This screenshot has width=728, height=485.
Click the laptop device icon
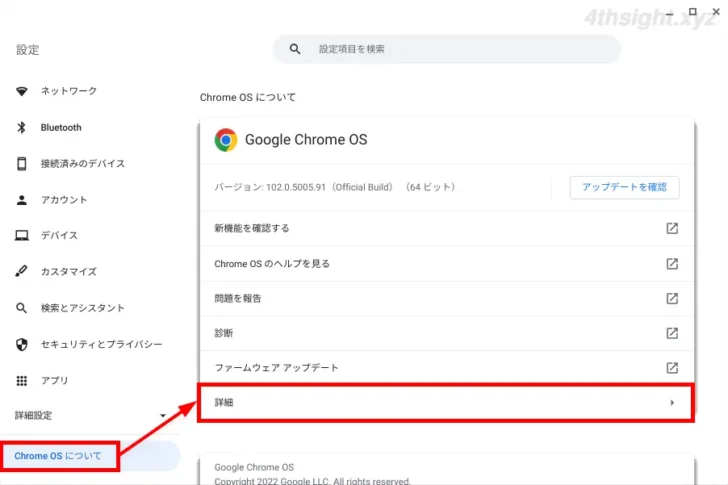point(21,236)
